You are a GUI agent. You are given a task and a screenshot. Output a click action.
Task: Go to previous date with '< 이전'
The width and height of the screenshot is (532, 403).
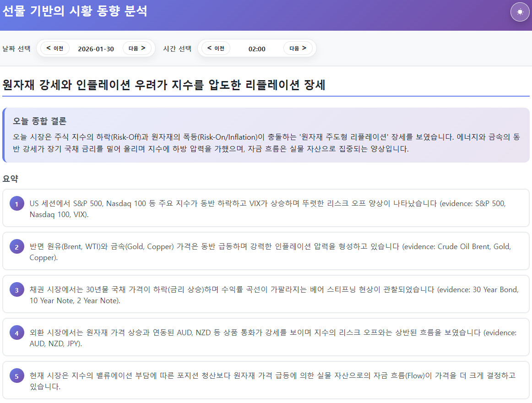pyautogui.click(x=55, y=48)
